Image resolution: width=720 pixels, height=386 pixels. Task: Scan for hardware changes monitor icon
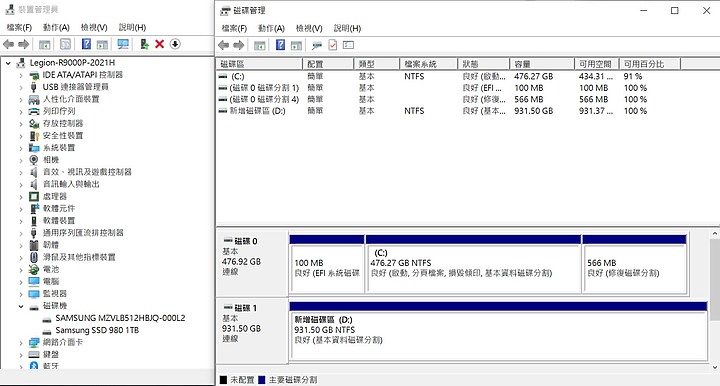click(x=123, y=44)
